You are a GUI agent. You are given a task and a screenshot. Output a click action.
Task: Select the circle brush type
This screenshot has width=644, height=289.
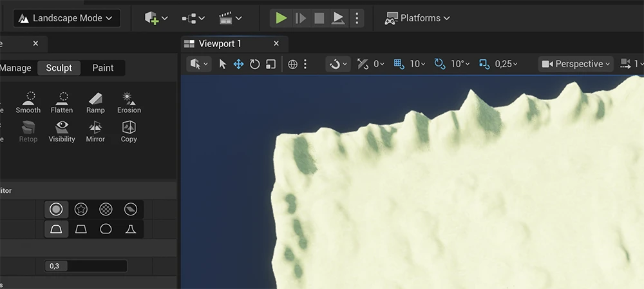[56, 209]
